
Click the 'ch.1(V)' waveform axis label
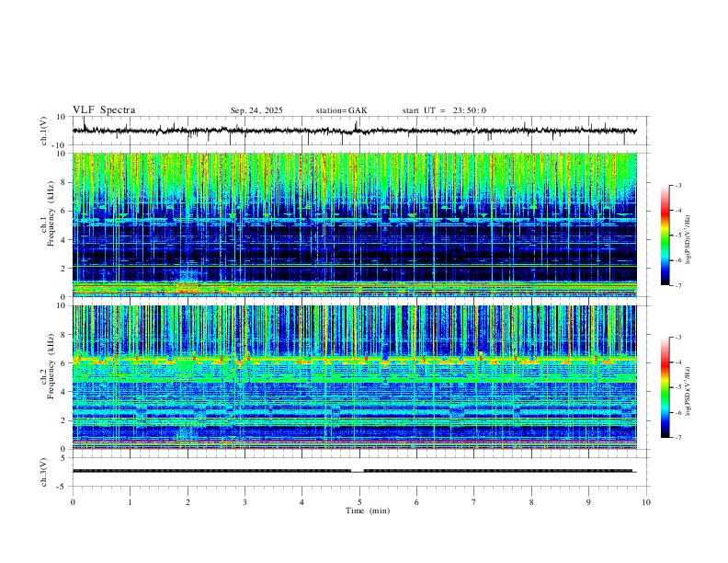pyautogui.click(x=44, y=131)
